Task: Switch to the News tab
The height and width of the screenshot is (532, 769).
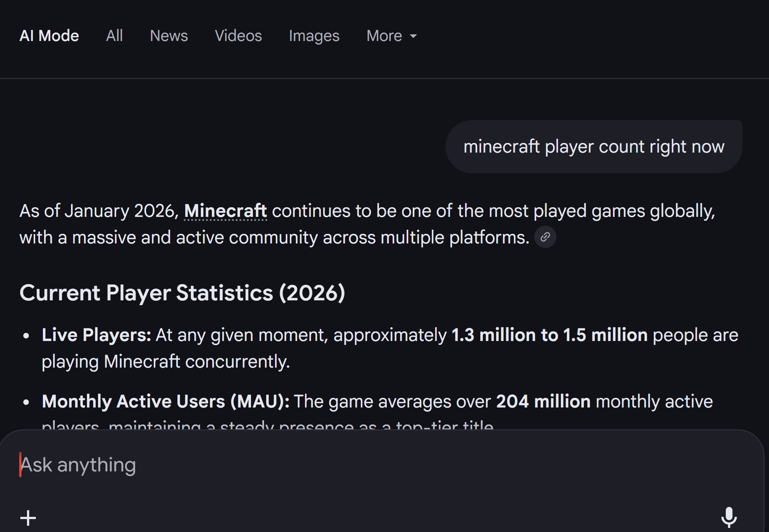Action: (x=169, y=36)
